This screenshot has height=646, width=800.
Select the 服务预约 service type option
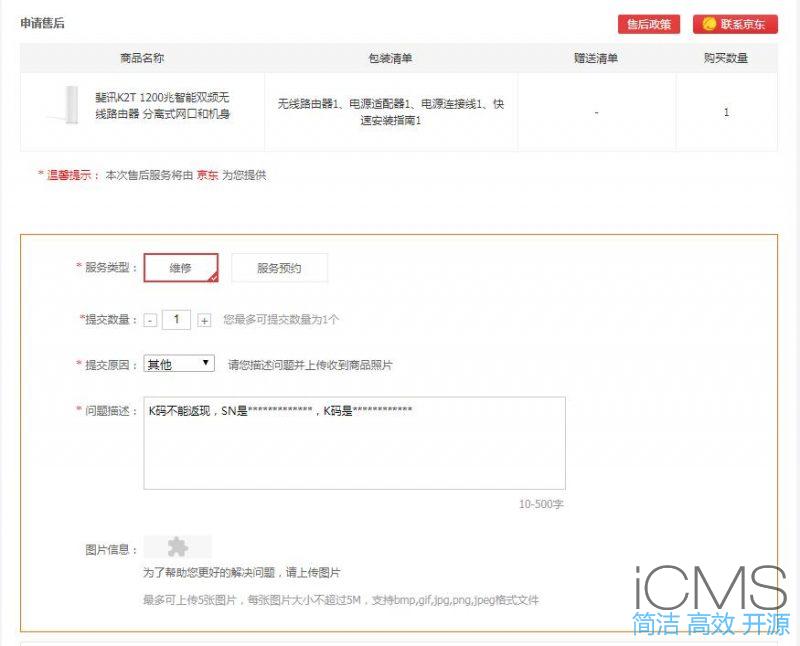[x=279, y=267]
